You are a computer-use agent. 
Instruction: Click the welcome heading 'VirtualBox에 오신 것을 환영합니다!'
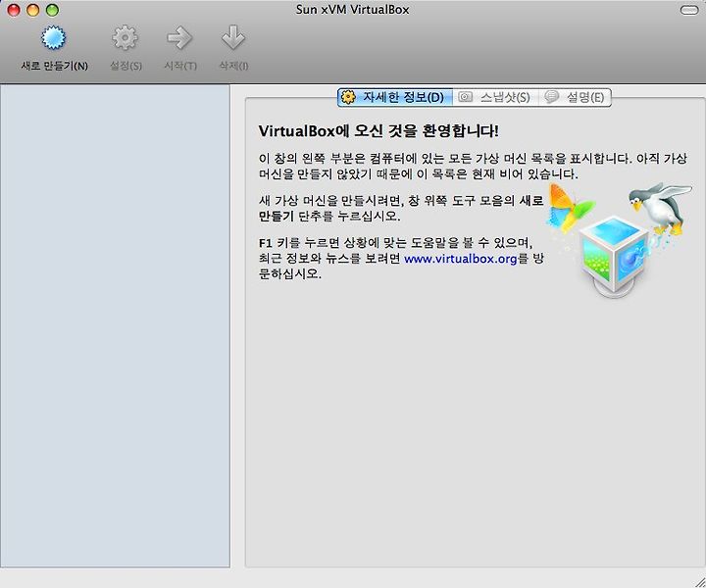(378, 131)
